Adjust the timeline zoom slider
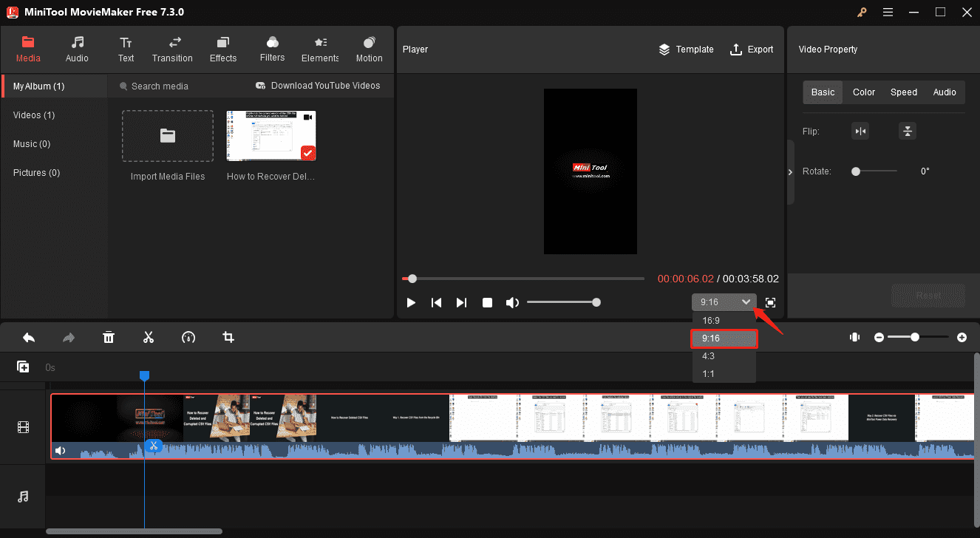This screenshot has height=538, width=980. [x=919, y=337]
